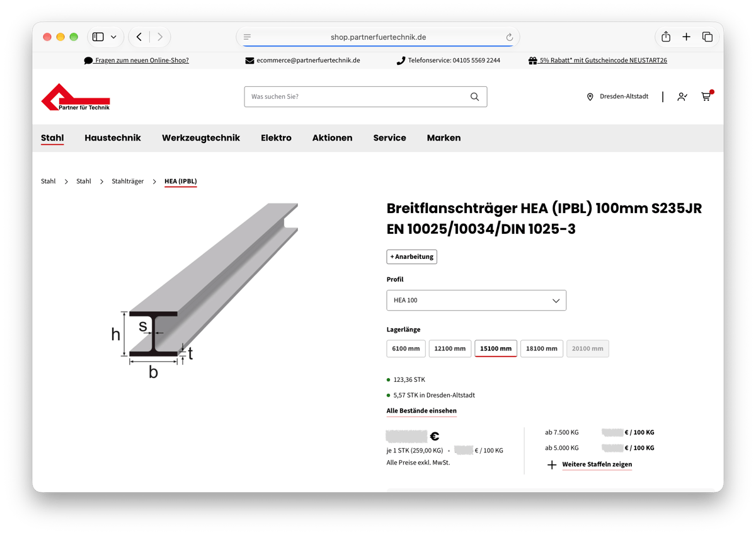
Task: Select the greyed-out 20100 mm length
Action: (588, 348)
